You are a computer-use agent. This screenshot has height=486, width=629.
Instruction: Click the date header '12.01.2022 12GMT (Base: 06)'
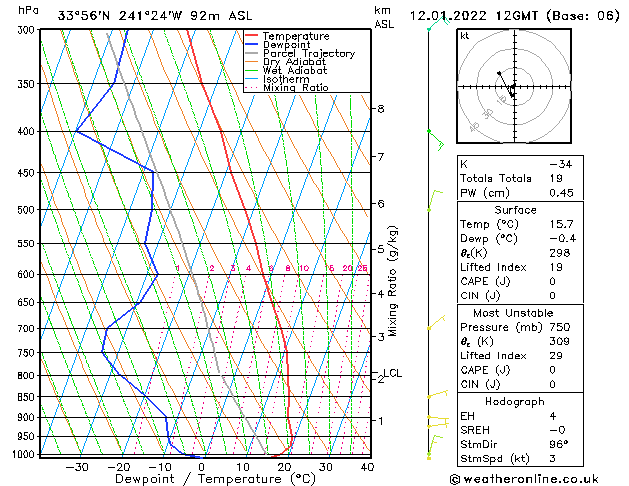(x=515, y=16)
